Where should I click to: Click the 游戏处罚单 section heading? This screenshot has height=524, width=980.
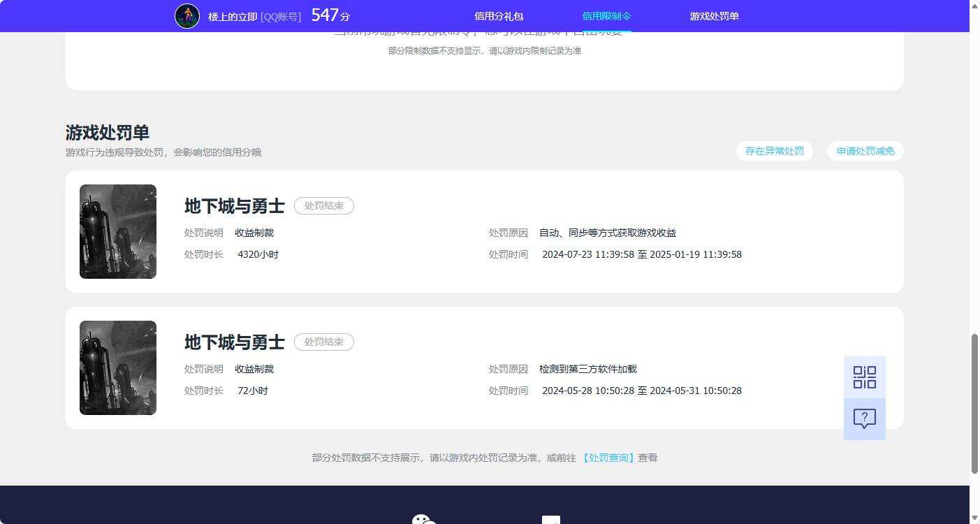click(108, 133)
